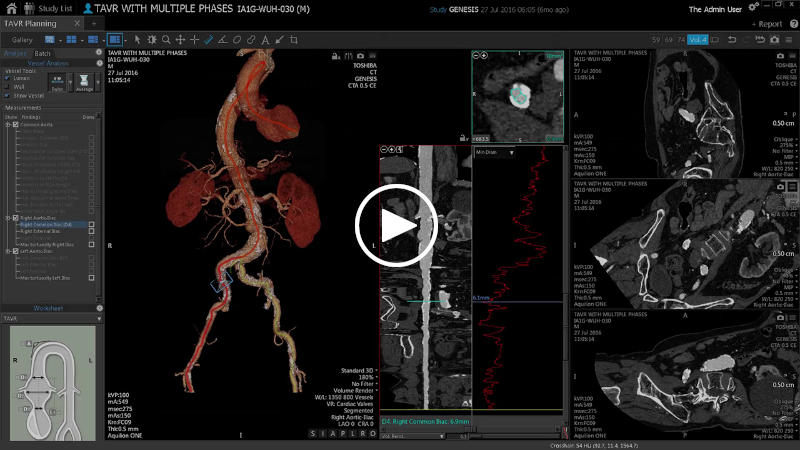The image size is (800, 450).
Task: Collapse the Vessel Analysis panel
Action: tap(99, 63)
